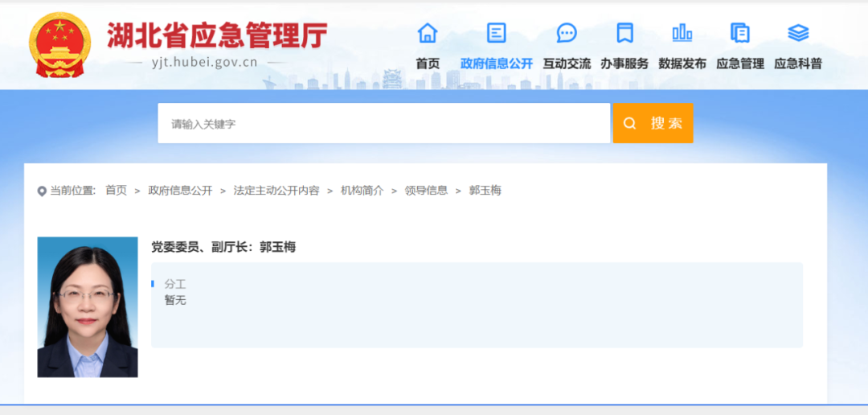Go to 首页 in the breadcrumb
Viewport: 868px width, 415px height.
(117, 191)
